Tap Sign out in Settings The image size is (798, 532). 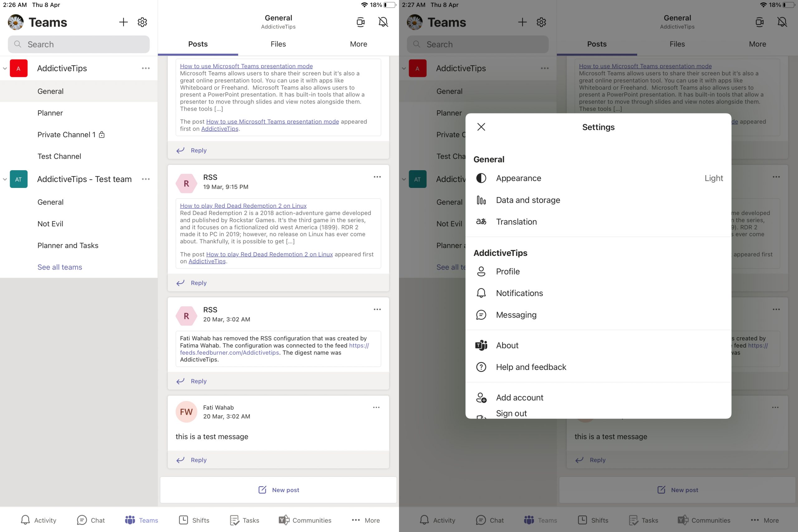coord(598,414)
